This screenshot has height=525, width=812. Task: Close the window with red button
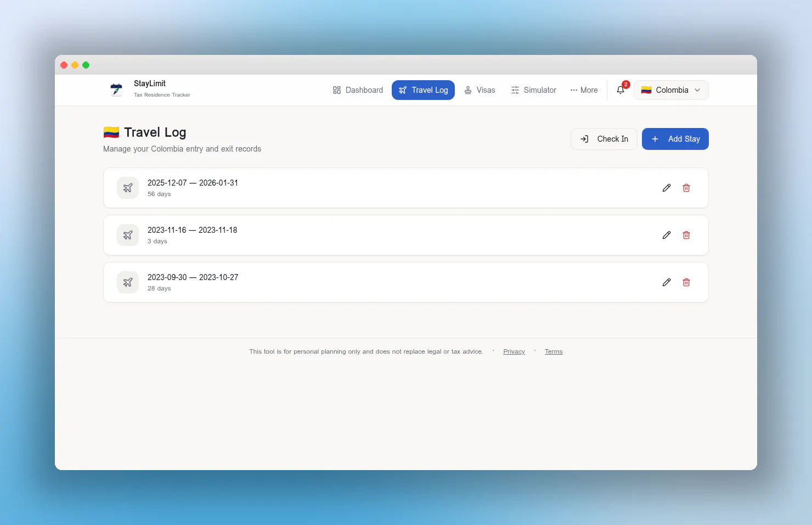click(x=64, y=65)
